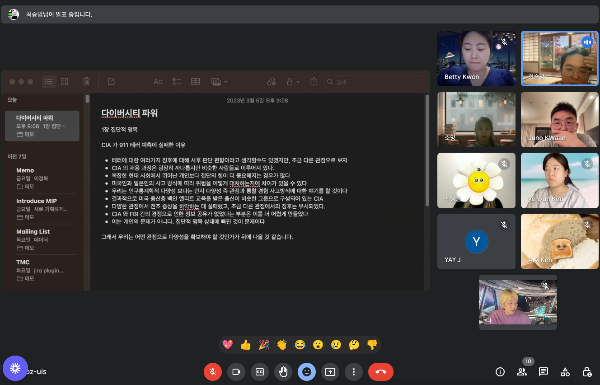
Task: Toggle the camera in call controls
Action: 236,372
